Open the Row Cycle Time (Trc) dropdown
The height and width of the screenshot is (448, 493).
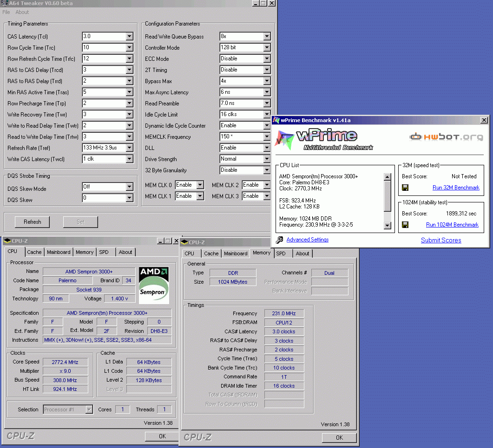click(x=130, y=47)
